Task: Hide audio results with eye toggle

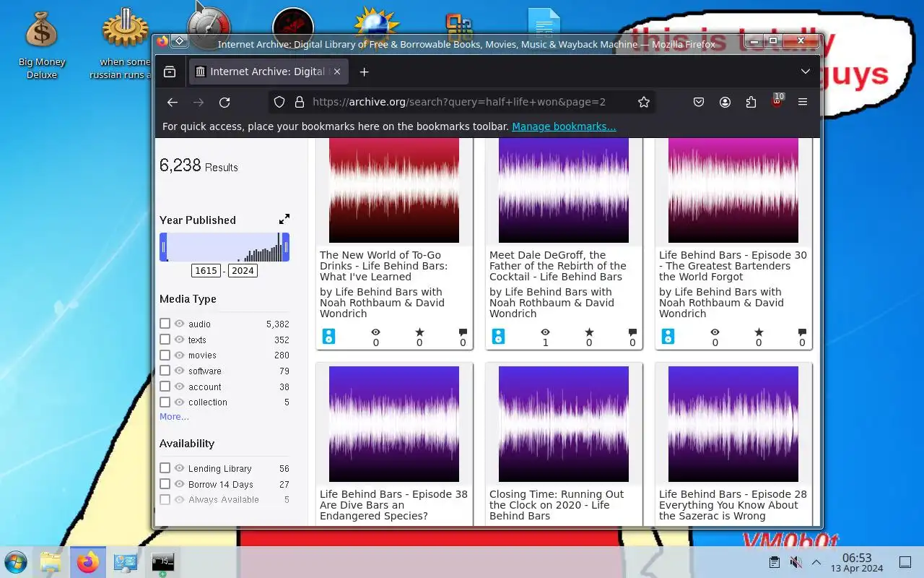Action: point(180,324)
